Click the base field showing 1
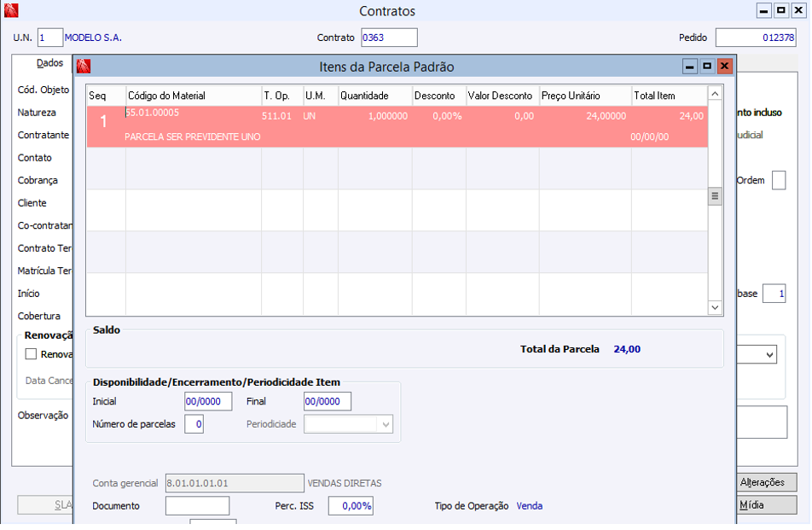 [774, 294]
